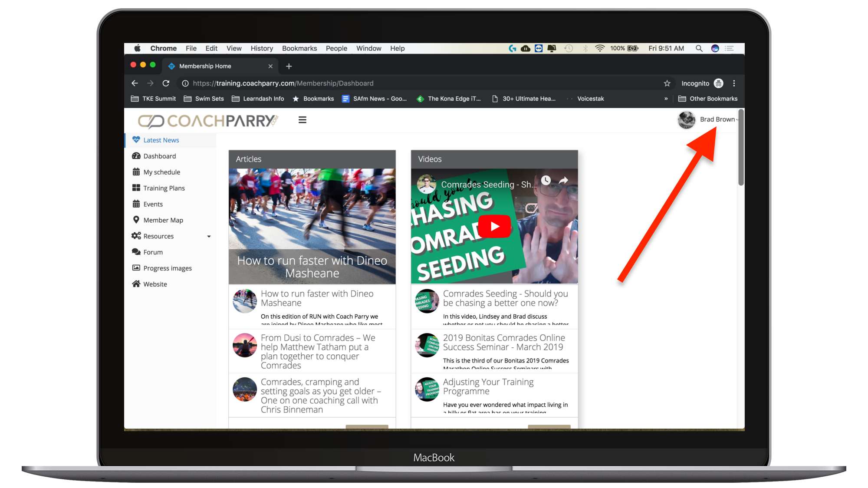Open the History menu in Chrome
This screenshot has height=488, width=868.
[x=262, y=48]
